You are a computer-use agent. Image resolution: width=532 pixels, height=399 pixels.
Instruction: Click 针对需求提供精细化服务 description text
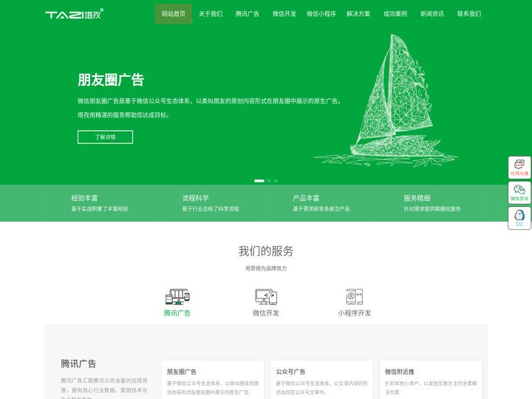pos(432,208)
